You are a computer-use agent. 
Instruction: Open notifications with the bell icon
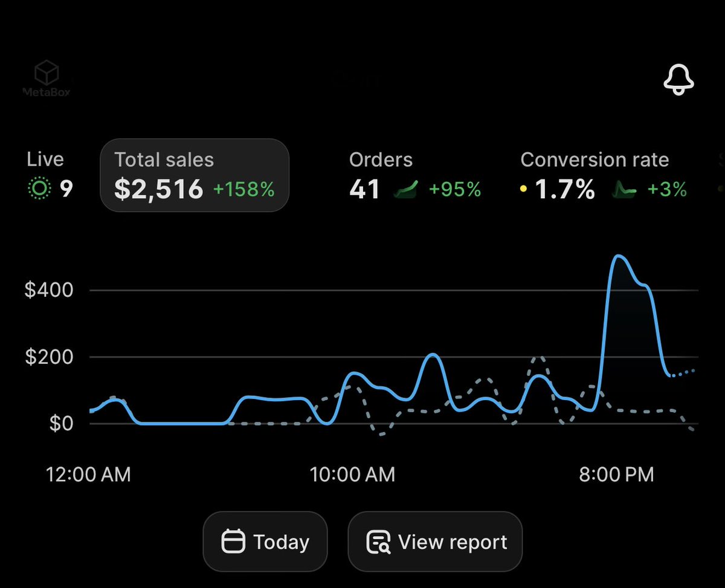679,79
